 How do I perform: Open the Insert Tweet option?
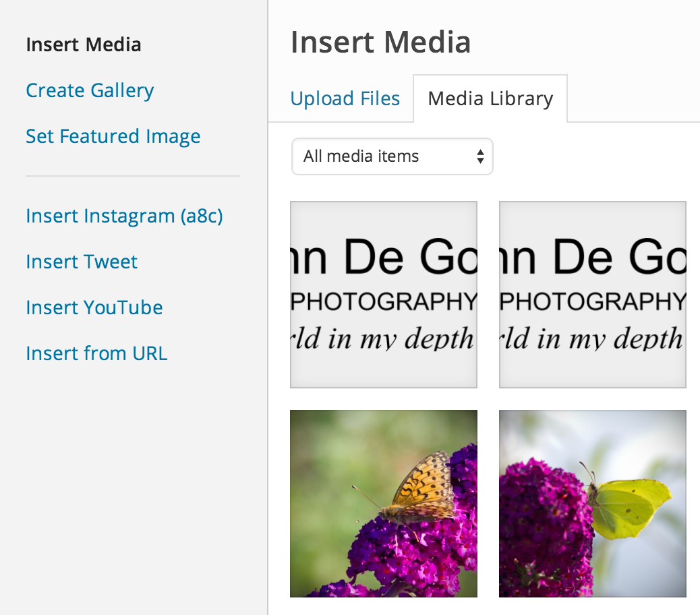(x=82, y=262)
